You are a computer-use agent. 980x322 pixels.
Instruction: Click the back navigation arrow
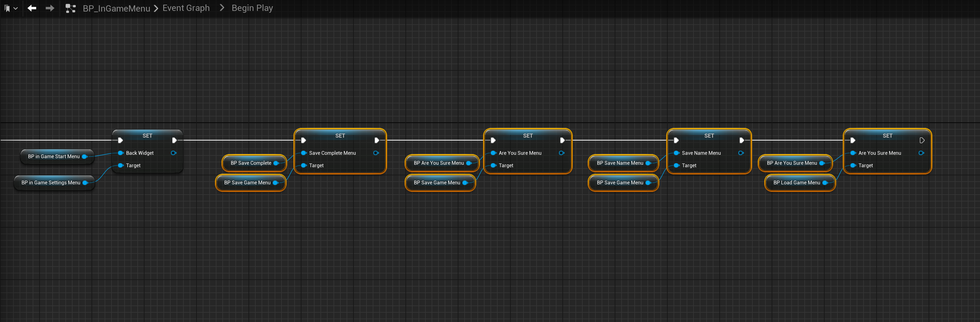pos(32,8)
